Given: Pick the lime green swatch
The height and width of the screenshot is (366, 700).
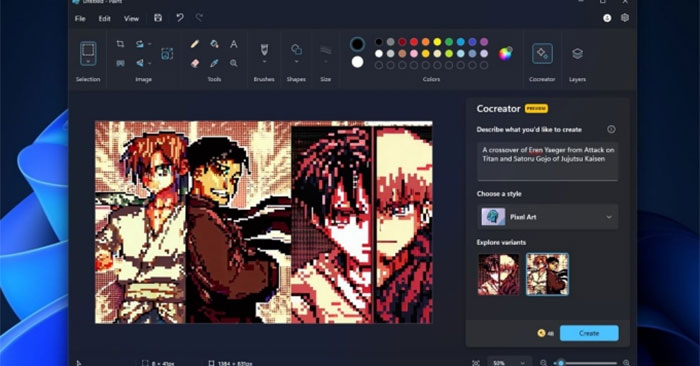Looking at the screenshot, I should [449, 54].
